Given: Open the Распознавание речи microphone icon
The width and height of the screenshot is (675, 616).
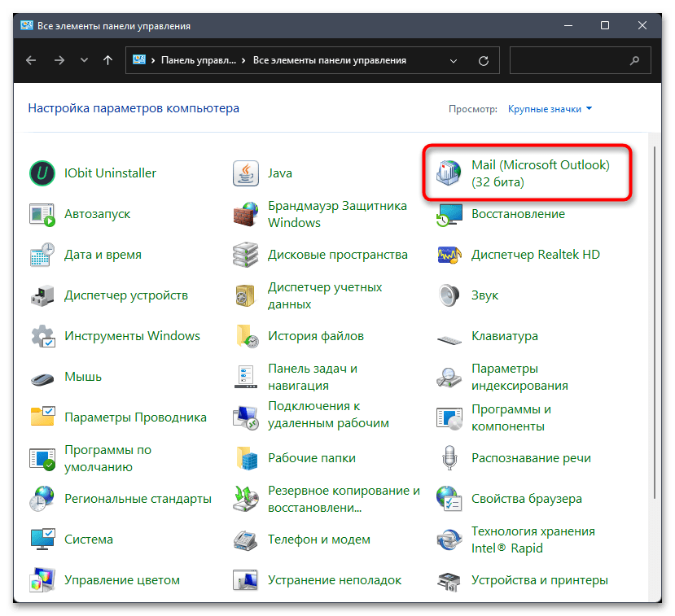Looking at the screenshot, I should (x=449, y=458).
